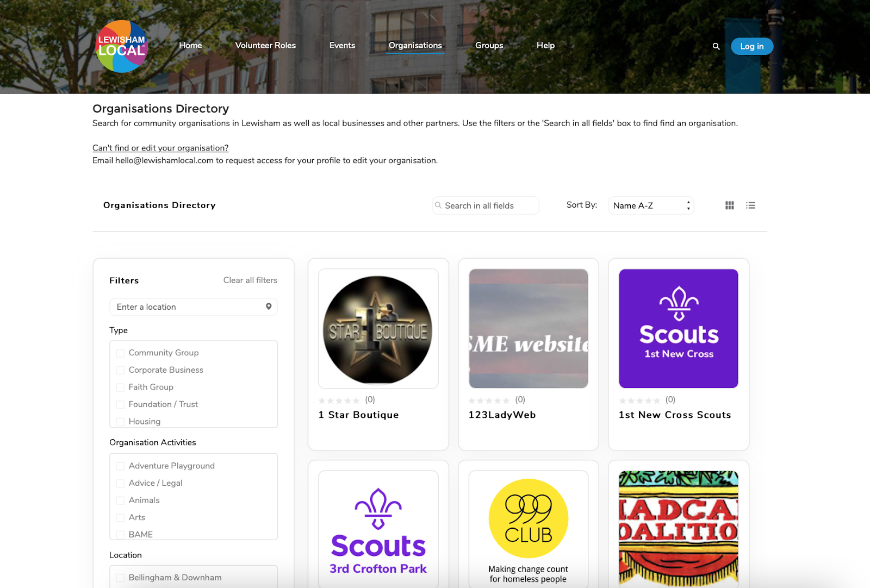Screen dimensions: 870x588
Task: Open the '1st New Cross Scouts' title link
Action: tap(675, 415)
